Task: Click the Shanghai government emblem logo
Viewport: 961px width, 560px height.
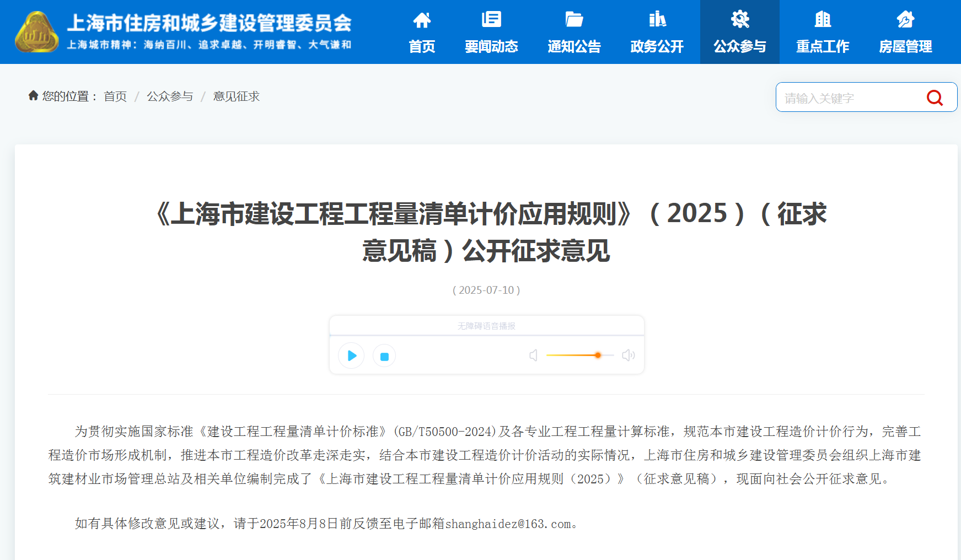Action: (x=36, y=31)
